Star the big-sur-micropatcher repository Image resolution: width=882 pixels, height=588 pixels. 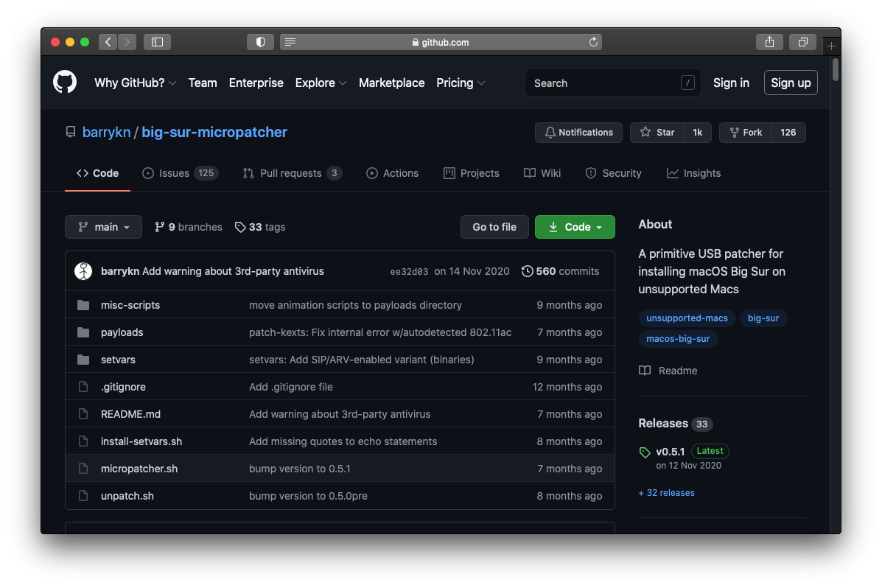click(657, 133)
